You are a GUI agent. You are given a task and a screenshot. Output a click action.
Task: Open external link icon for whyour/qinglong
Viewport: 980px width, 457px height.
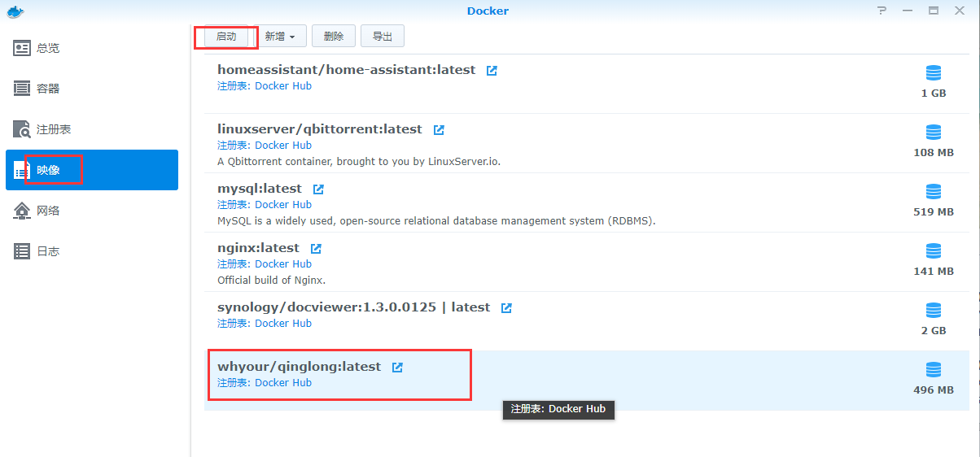pos(397,368)
